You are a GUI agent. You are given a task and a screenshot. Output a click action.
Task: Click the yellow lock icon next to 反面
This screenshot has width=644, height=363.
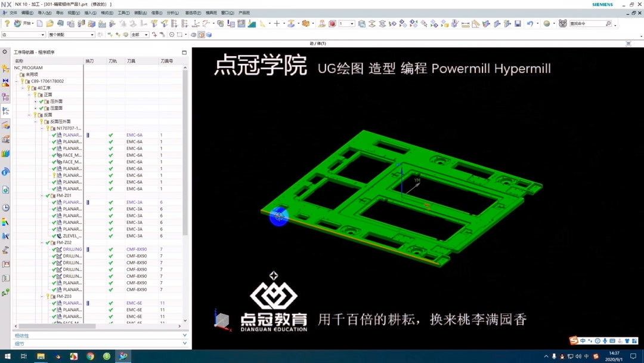(35, 113)
